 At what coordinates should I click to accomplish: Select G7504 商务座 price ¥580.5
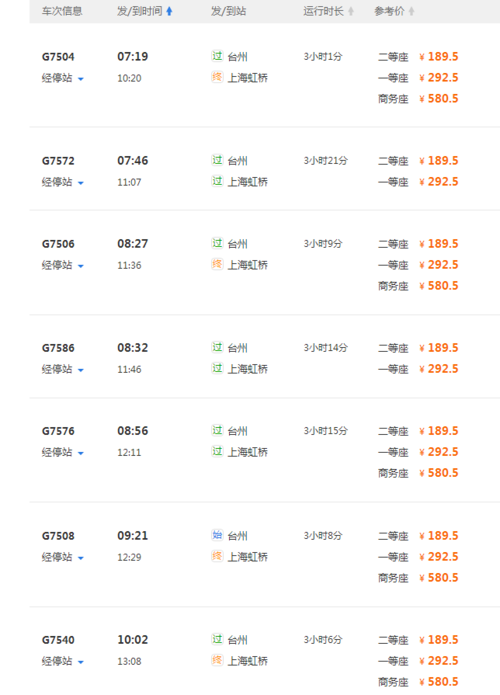point(439,98)
